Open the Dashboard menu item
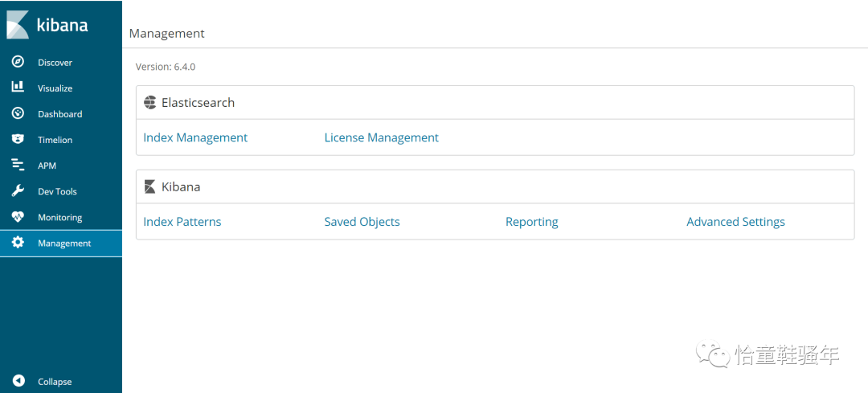The height and width of the screenshot is (393, 868). (x=59, y=114)
